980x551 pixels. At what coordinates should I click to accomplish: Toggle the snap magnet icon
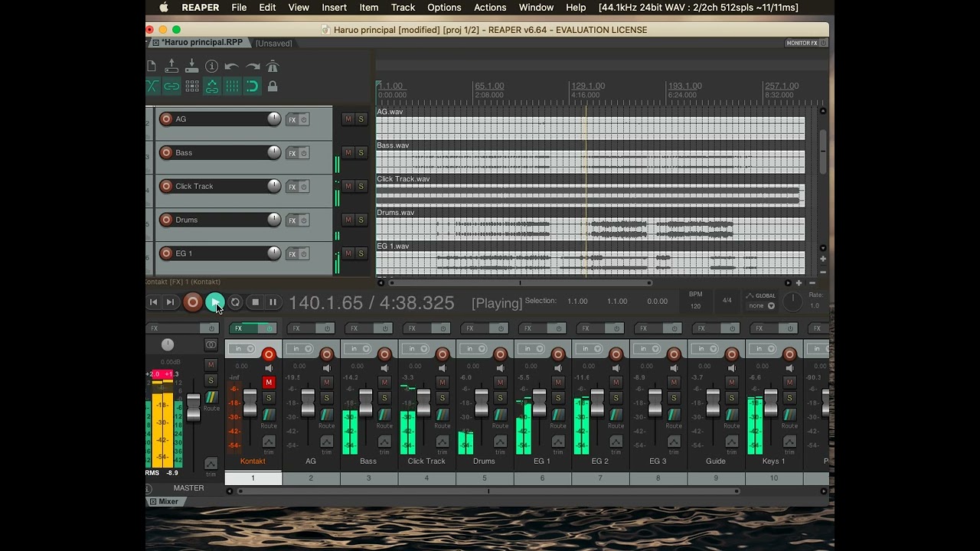[x=252, y=86]
